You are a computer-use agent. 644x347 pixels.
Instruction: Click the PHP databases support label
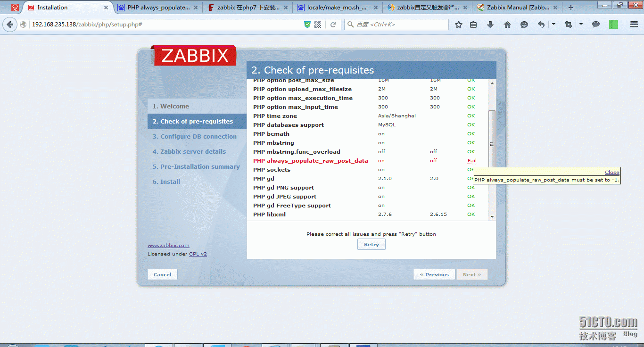point(289,125)
